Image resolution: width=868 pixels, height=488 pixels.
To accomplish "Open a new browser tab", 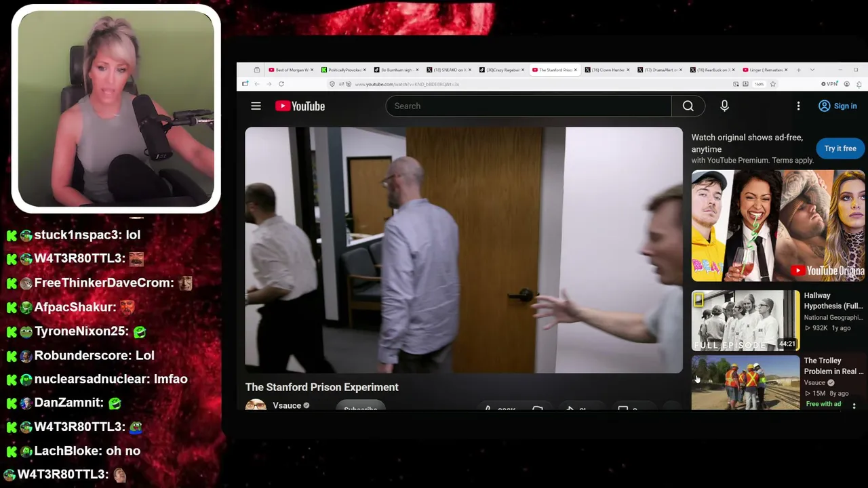I will tap(799, 70).
